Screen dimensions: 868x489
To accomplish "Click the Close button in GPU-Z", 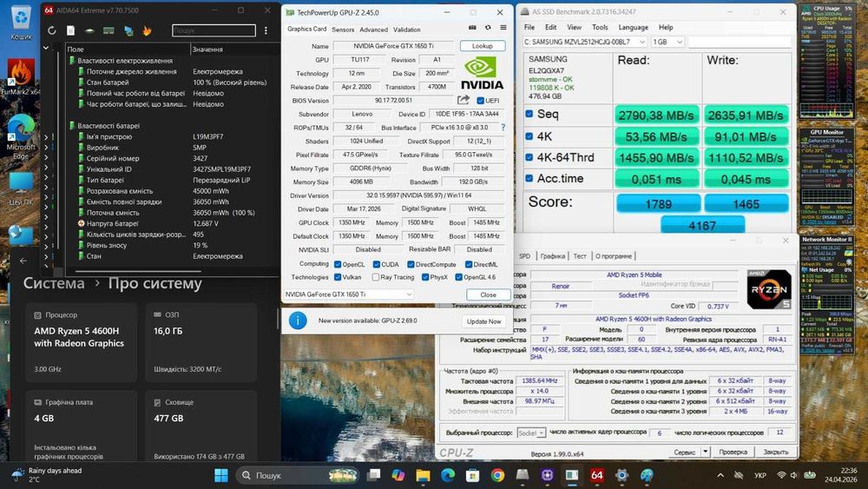I will click(488, 294).
